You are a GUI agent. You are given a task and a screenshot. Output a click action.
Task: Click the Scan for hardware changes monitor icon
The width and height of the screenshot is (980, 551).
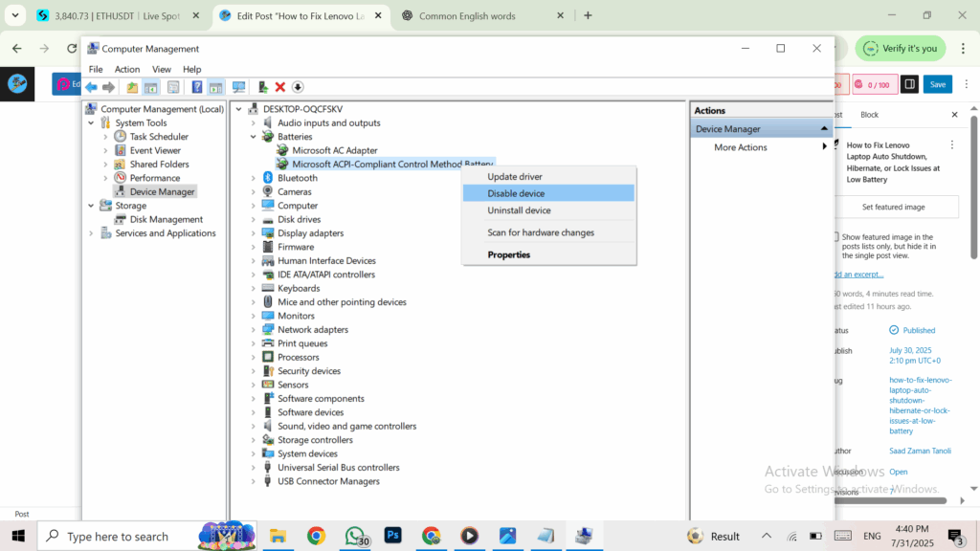[238, 87]
